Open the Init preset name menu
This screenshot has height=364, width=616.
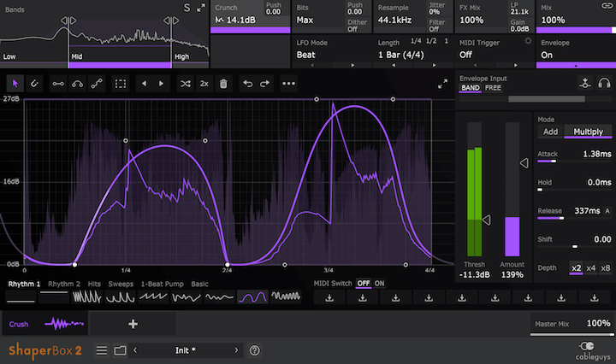coord(186,350)
